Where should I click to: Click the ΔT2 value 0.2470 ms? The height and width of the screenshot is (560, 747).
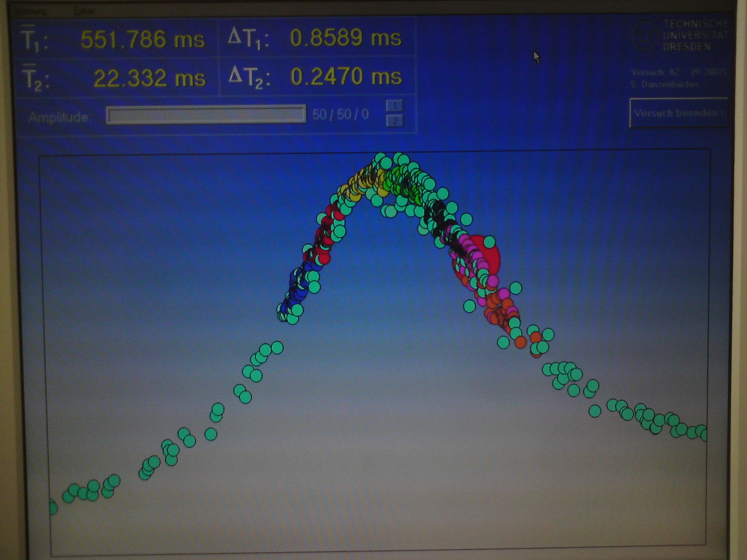(x=346, y=76)
